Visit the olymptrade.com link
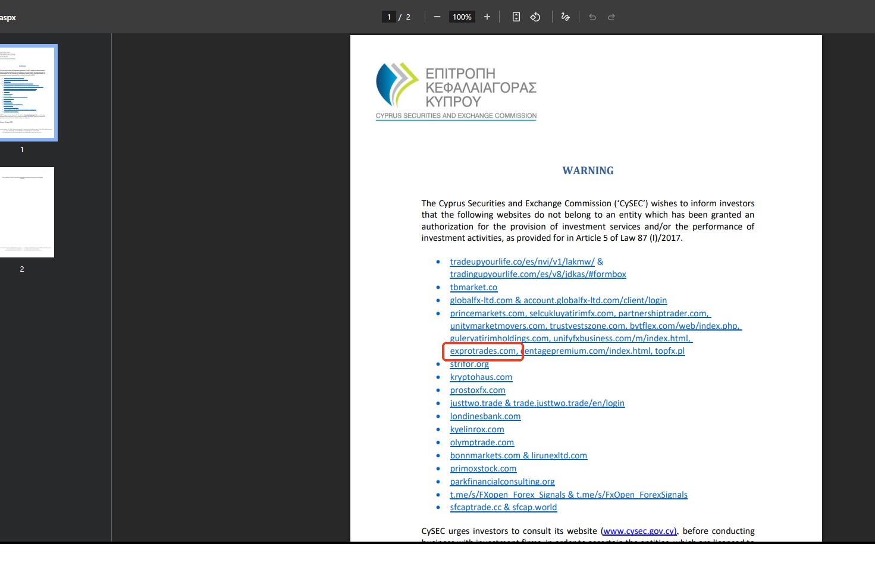 point(482,442)
